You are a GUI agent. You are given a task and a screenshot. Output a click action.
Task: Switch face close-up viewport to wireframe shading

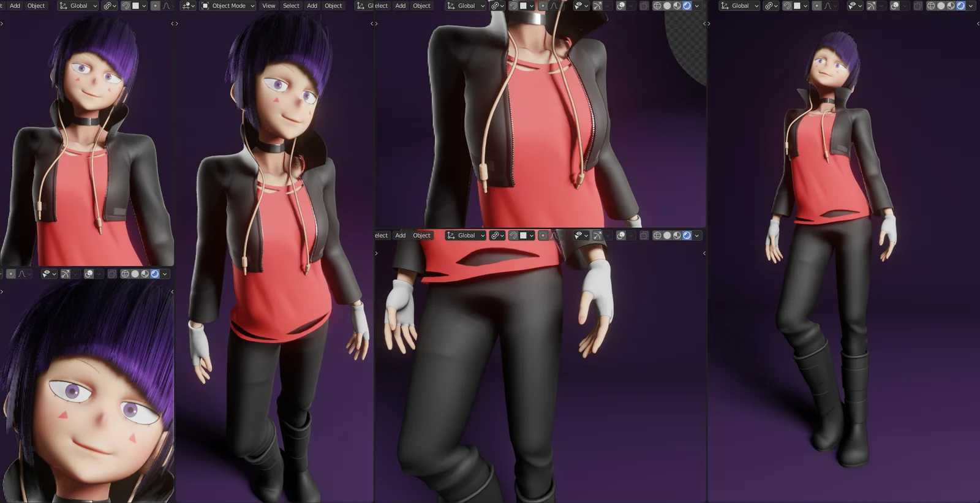coord(125,274)
